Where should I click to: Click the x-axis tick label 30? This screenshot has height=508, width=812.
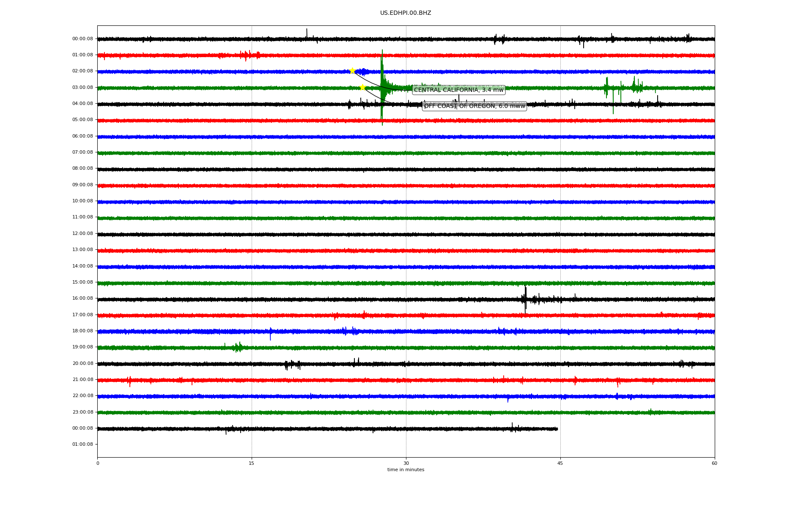point(406,463)
